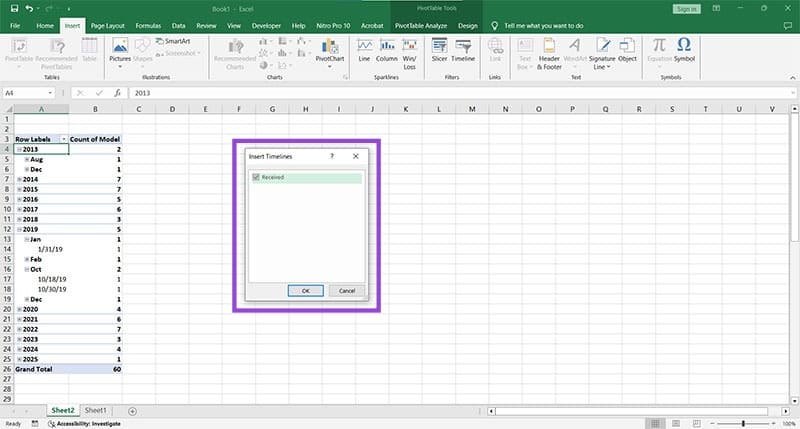Click the Timeline icon in Filters group

(x=463, y=51)
